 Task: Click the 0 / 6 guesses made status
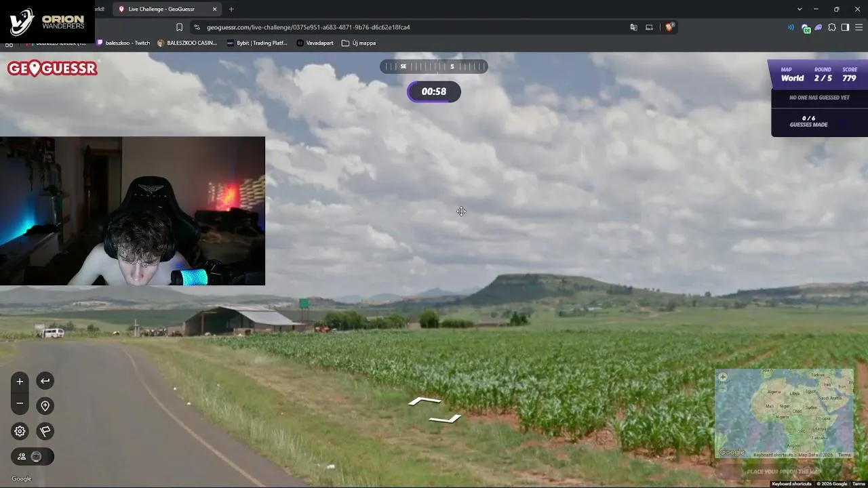(x=808, y=121)
